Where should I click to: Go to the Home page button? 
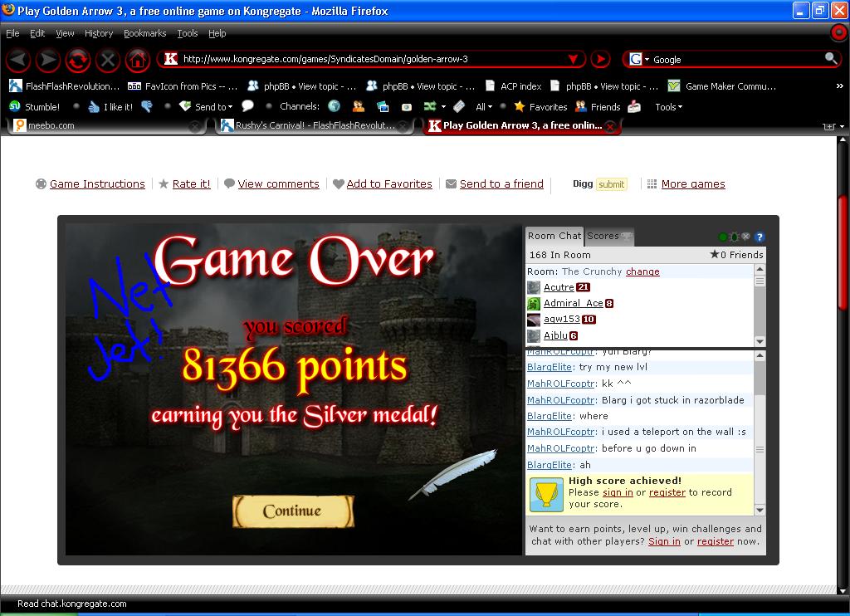point(138,60)
